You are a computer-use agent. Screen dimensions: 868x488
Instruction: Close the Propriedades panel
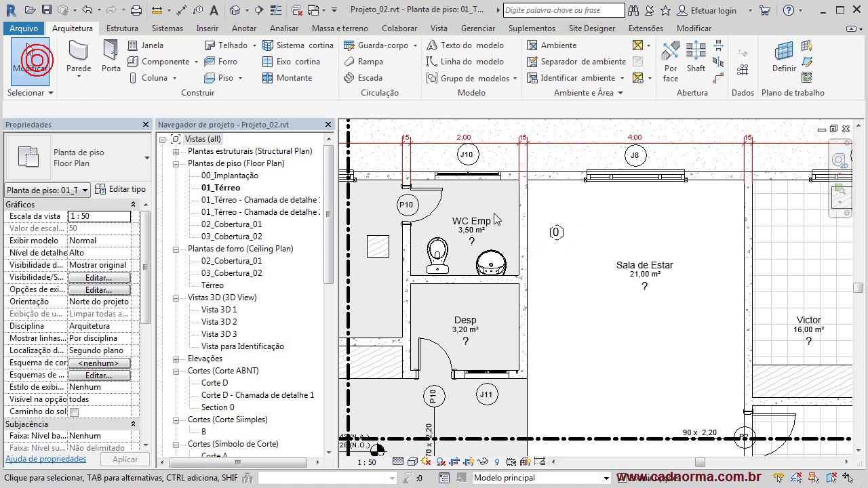tap(145, 125)
